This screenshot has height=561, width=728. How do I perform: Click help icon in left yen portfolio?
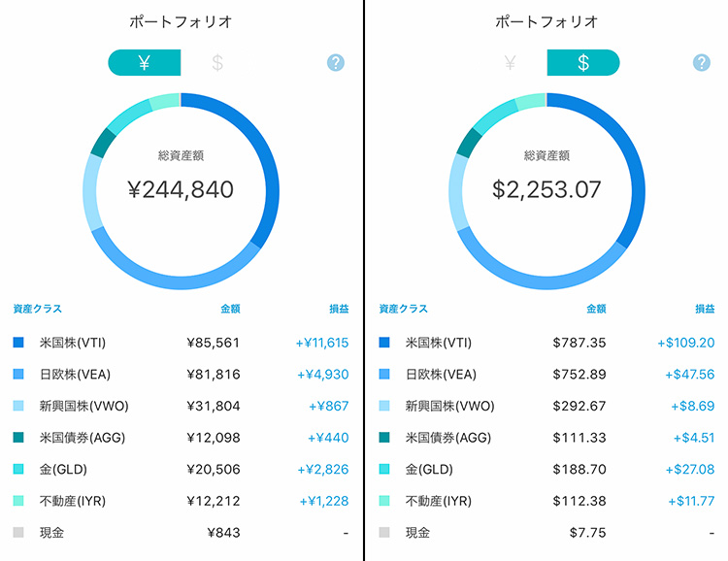tap(336, 62)
